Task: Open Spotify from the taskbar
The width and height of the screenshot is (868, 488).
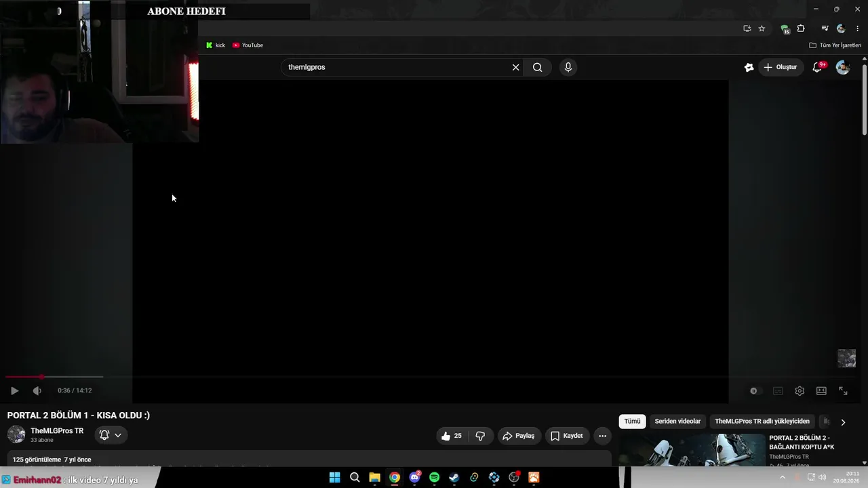Action: point(435,478)
